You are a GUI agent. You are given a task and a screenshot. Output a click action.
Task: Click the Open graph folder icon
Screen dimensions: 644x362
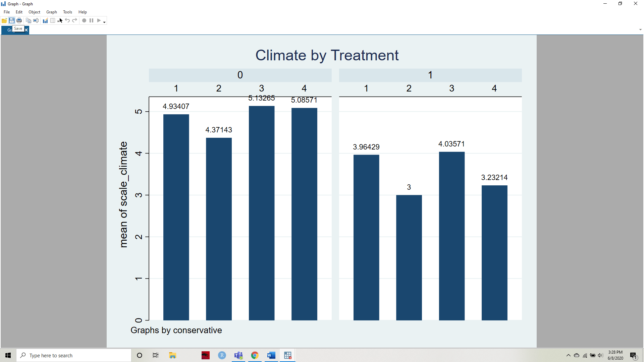pyautogui.click(x=4, y=21)
